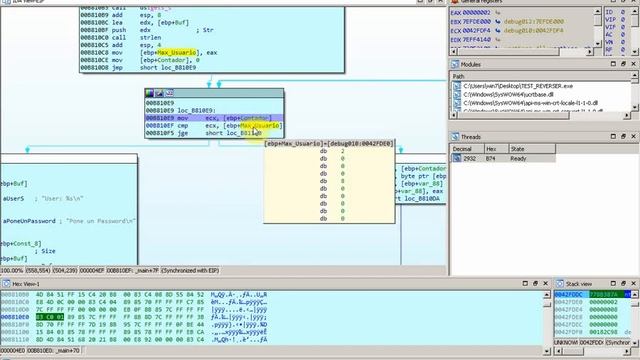The image size is (640, 360).
Task: Click highlighted Max_Usuario in mov [ebp+Max_Usuario], eax
Action: [x=176, y=53]
